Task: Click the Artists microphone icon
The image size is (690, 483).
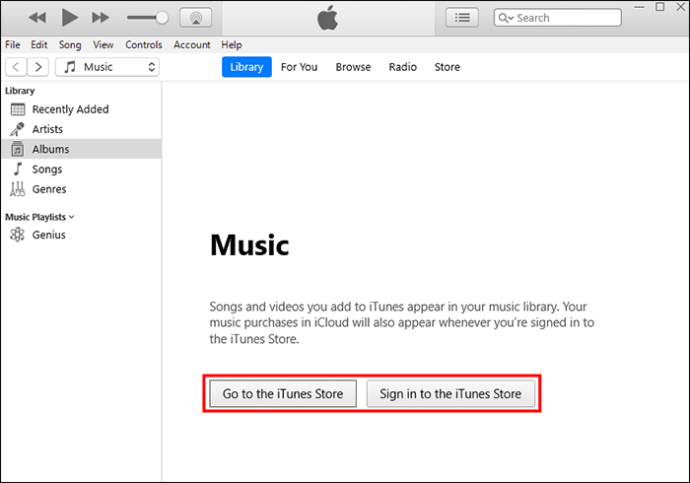Action: 18,129
